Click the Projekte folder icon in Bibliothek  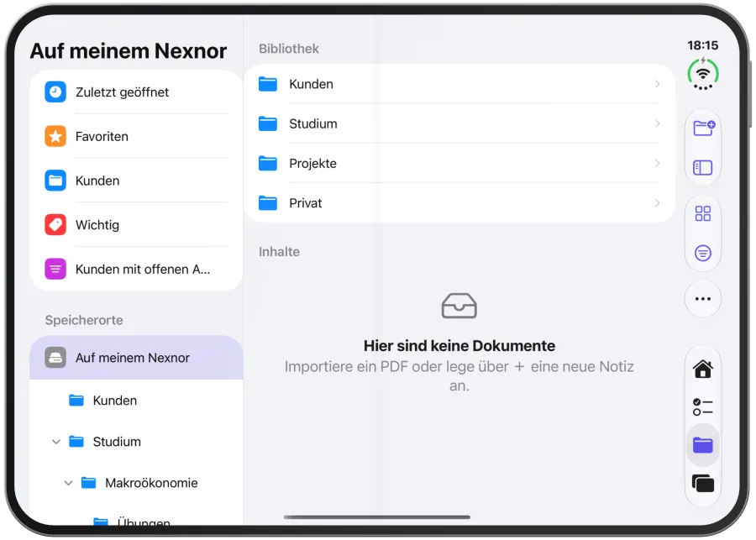click(268, 164)
